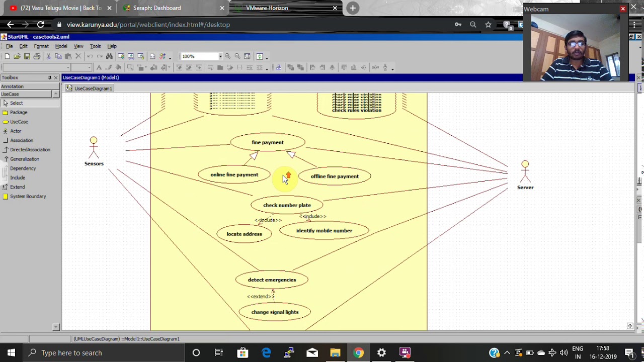Click the browser address bar

[x=252, y=25]
